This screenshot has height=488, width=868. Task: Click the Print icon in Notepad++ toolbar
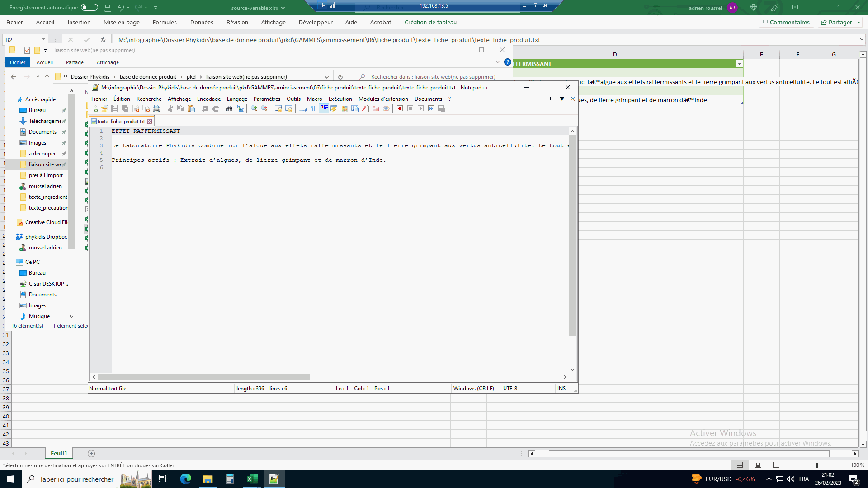tap(156, 108)
